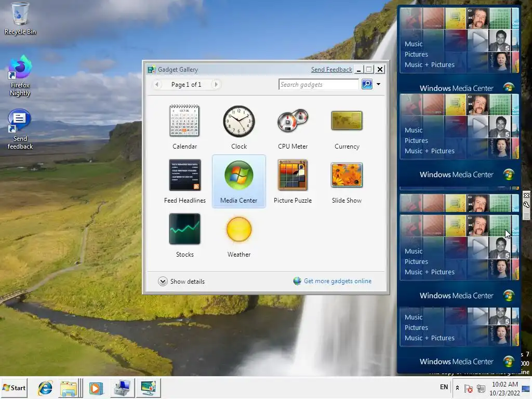Pick the Currency gadget icon
The image size is (532, 399).
(347, 121)
